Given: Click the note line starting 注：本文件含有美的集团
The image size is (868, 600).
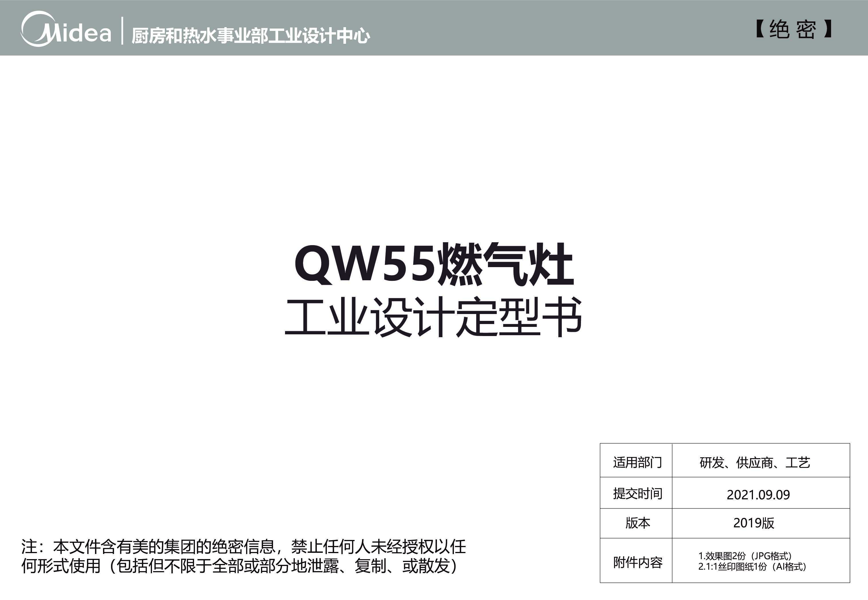Looking at the screenshot, I should tap(243, 547).
